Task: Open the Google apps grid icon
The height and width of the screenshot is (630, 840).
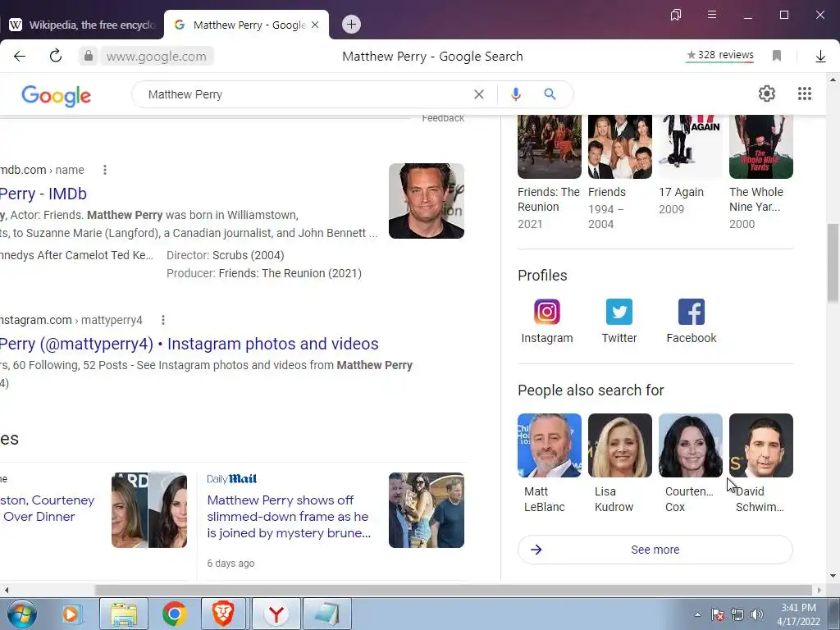Action: [x=804, y=94]
